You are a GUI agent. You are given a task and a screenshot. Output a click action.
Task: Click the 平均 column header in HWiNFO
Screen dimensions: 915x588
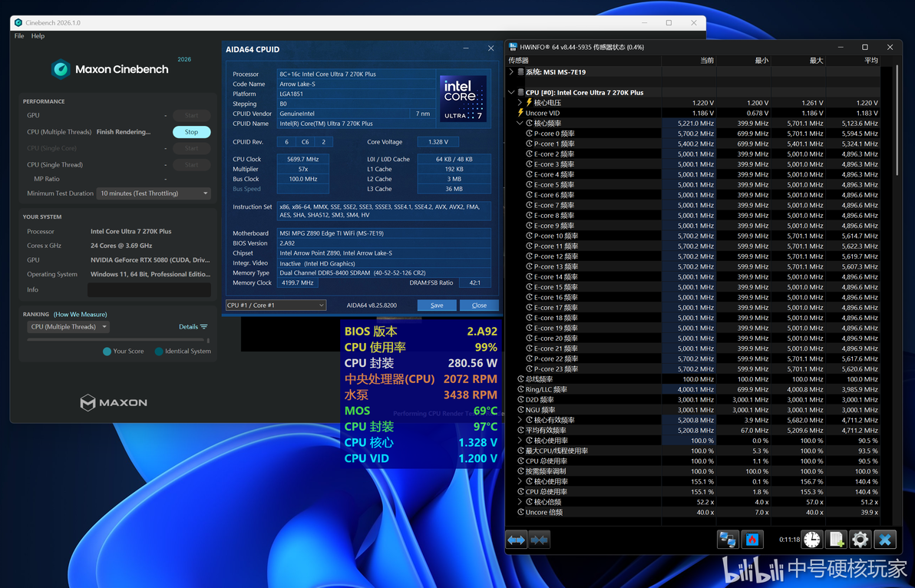(854, 60)
